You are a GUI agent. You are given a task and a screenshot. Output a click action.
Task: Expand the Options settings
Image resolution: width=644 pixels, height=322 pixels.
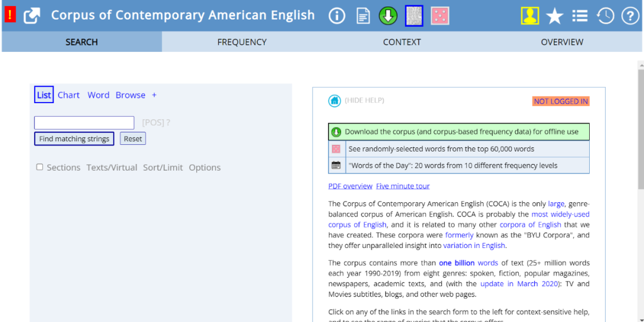coord(205,168)
